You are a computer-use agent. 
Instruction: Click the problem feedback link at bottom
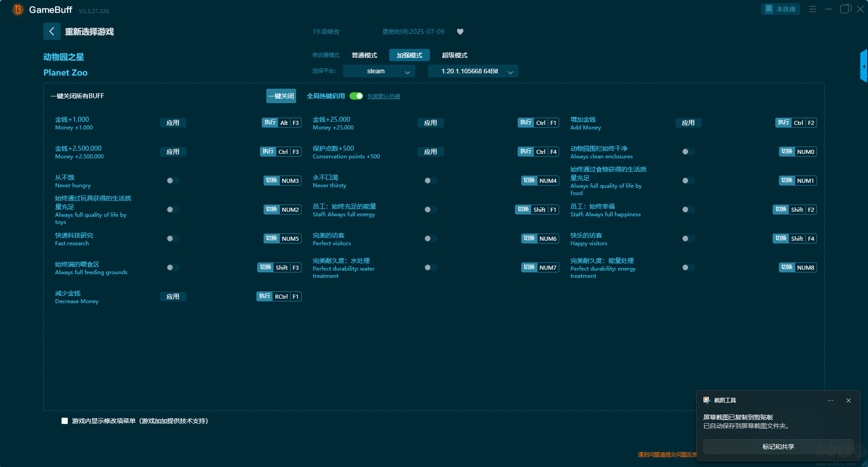(667, 454)
